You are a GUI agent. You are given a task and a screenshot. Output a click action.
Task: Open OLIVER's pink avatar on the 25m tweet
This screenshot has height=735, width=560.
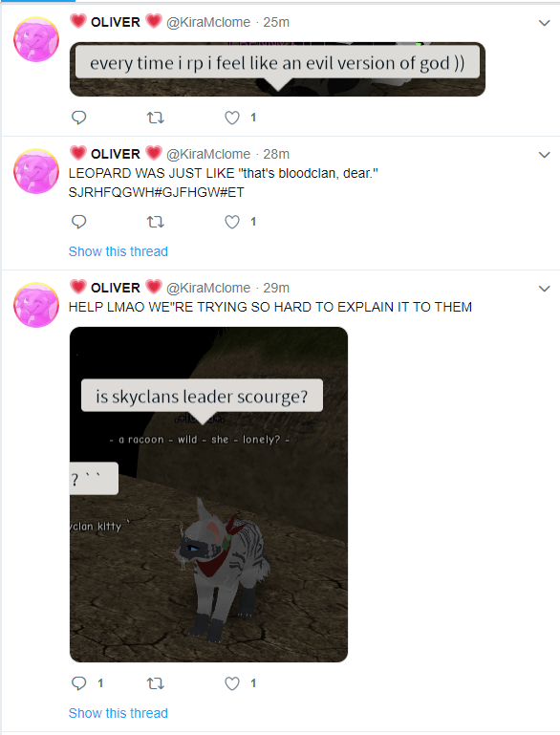(x=36, y=39)
